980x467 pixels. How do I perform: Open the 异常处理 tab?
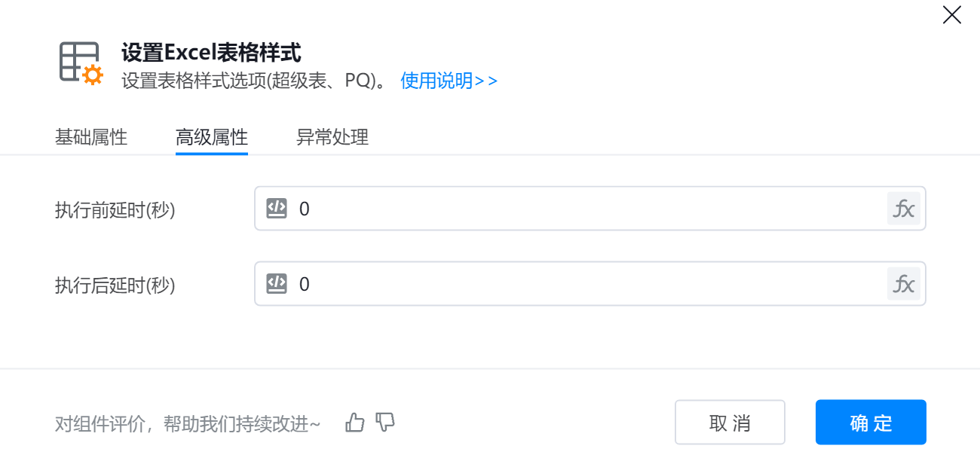click(332, 138)
